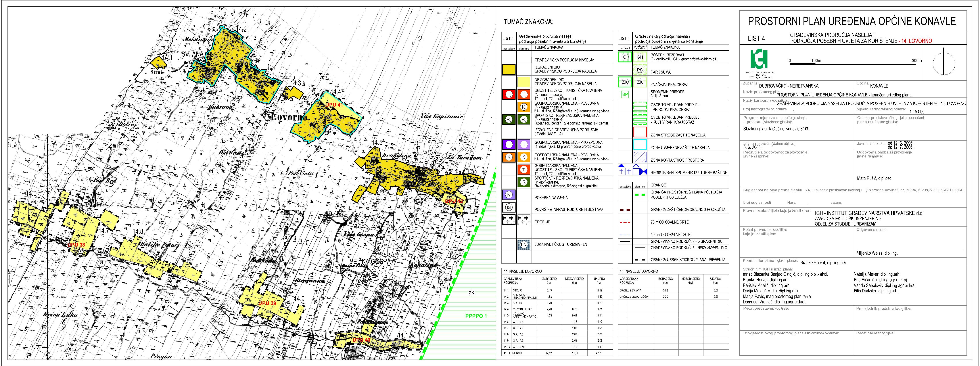Select the kultivirani krajobraz green striped symbol
Image resolution: width=980 pixels, height=366 pixels.
pos(640,120)
